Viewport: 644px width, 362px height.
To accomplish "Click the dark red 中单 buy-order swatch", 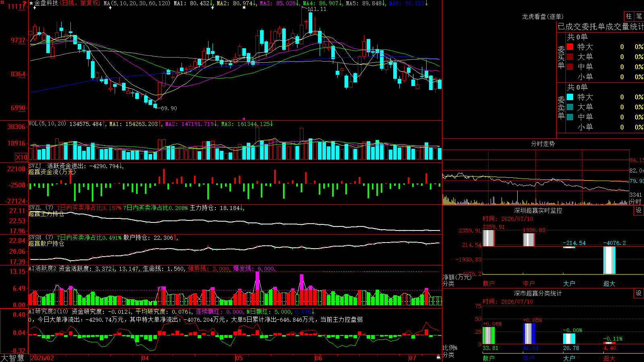I will pyautogui.click(x=570, y=66).
